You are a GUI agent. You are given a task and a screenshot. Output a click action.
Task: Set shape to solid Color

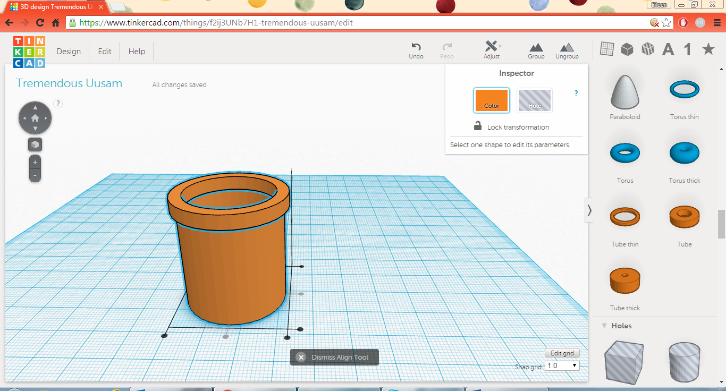pos(491,100)
